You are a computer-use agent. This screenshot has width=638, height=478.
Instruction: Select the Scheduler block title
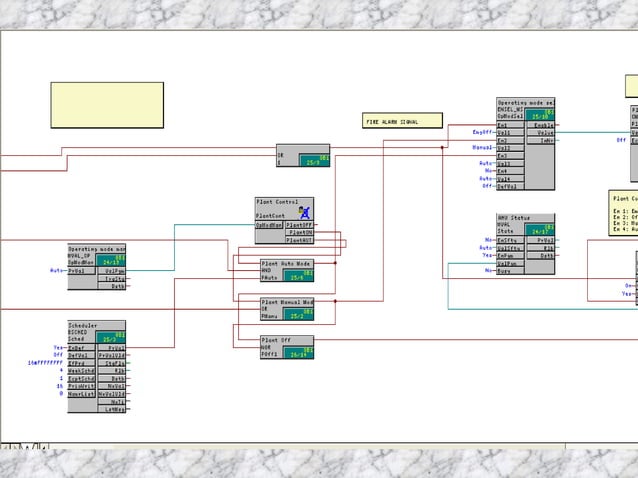pos(84,325)
